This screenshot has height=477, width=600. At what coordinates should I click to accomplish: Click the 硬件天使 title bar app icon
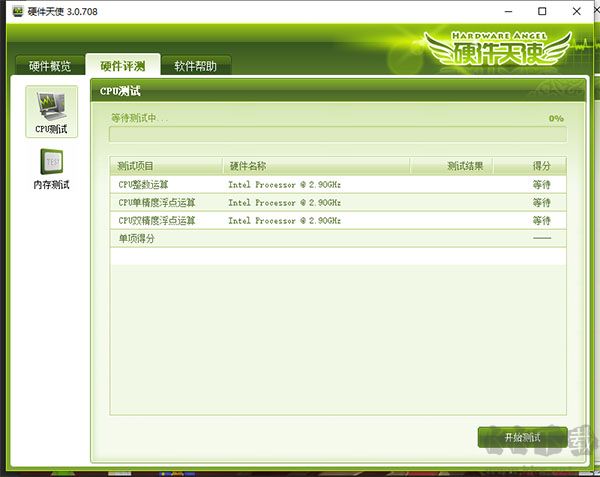pos(18,11)
